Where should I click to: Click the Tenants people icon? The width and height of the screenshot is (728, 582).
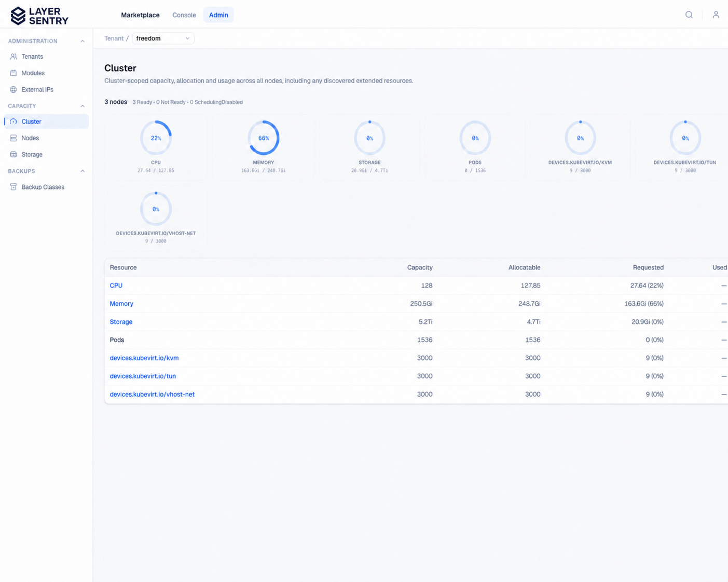(x=13, y=57)
